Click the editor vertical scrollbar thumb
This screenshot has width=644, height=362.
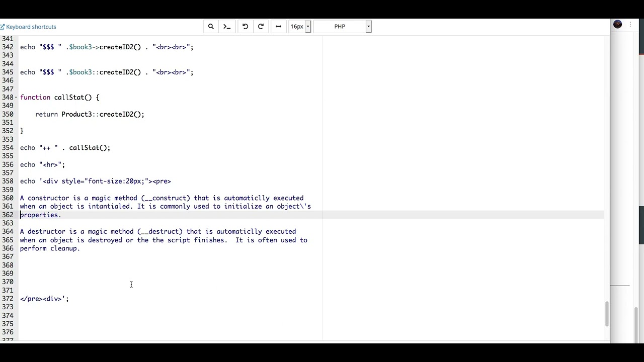607,314
